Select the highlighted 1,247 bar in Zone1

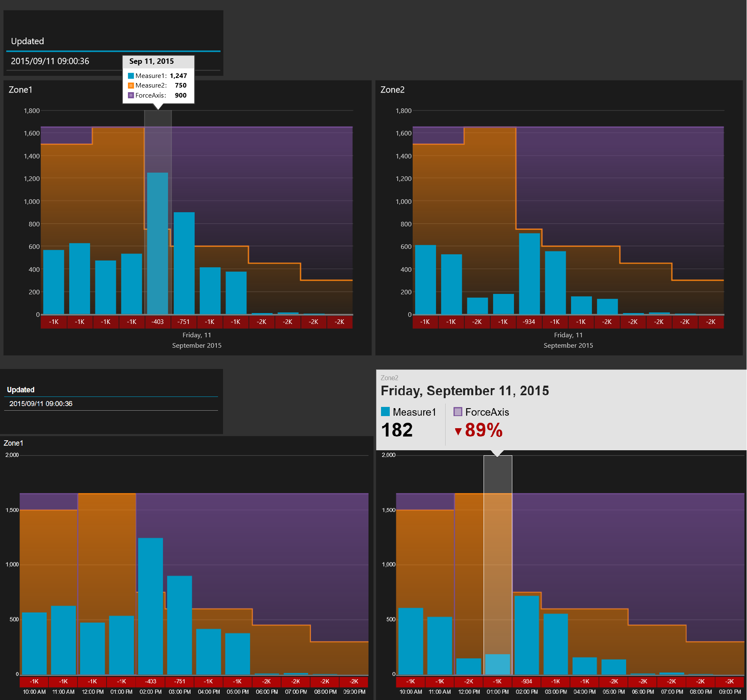pos(158,243)
